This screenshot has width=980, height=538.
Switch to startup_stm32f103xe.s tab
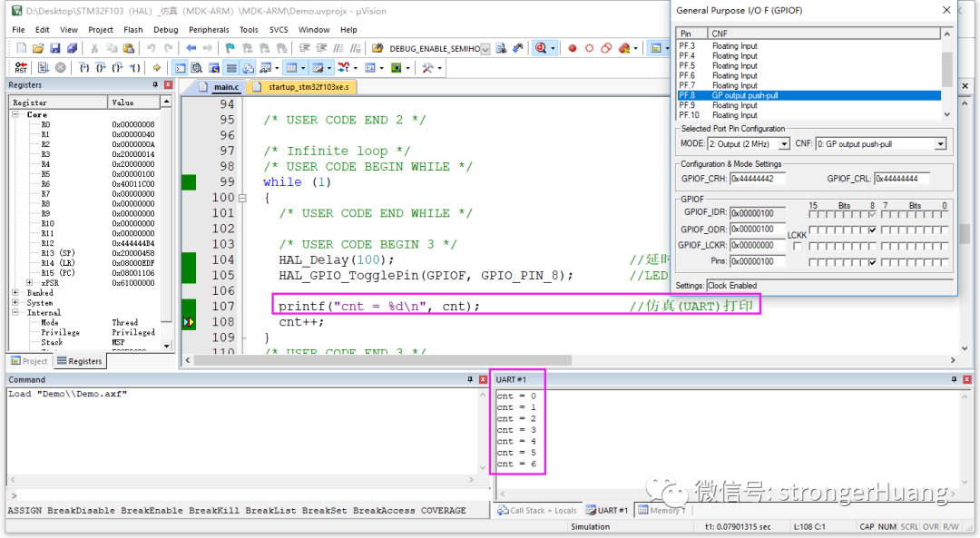(x=302, y=87)
